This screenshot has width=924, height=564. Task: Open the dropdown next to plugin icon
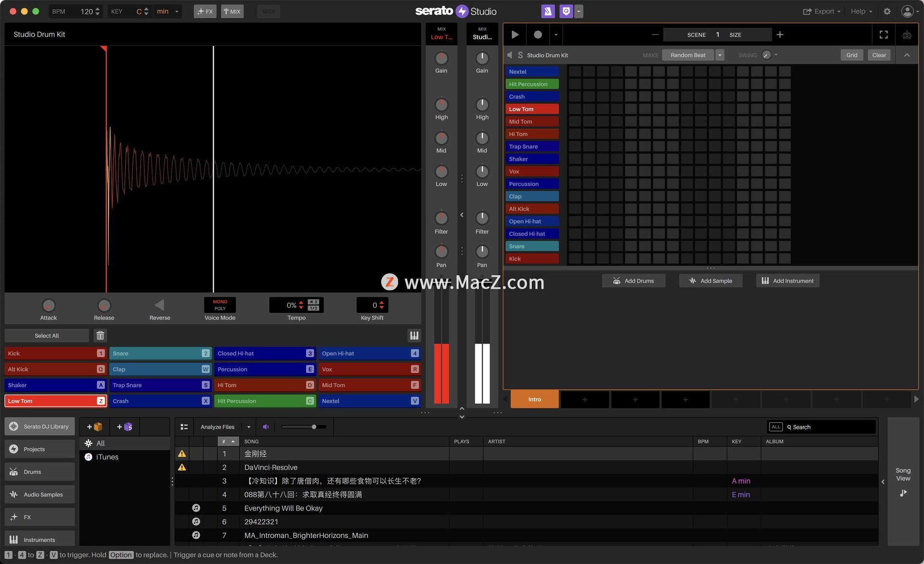point(578,11)
